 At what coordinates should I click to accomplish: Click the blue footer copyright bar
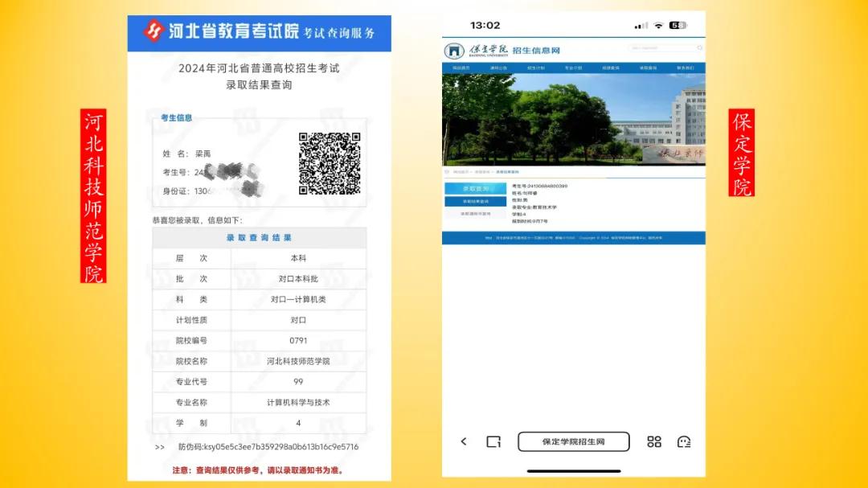(574, 238)
